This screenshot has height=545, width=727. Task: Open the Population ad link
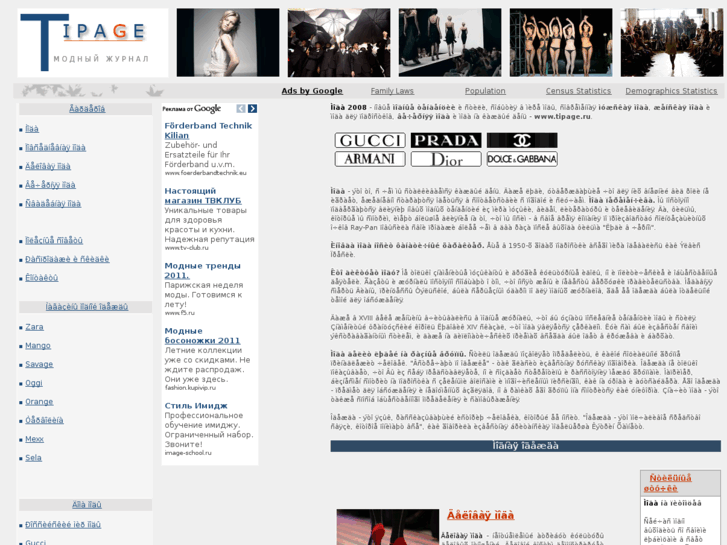(x=485, y=91)
